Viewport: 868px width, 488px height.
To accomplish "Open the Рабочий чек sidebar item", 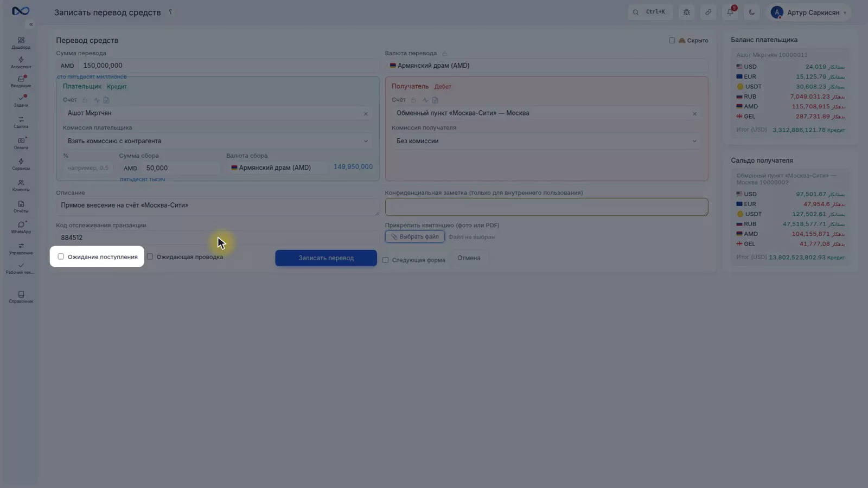I will (x=21, y=268).
